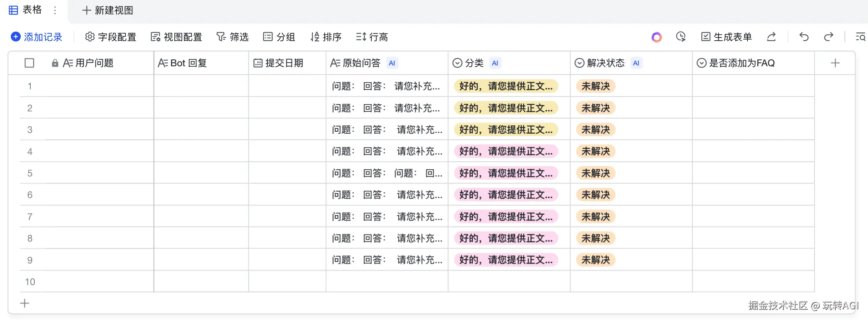This screenshot has width=868, height=320.
Task: Open the history clock icon
Action: pyautogui.click(x=681, y=37)
